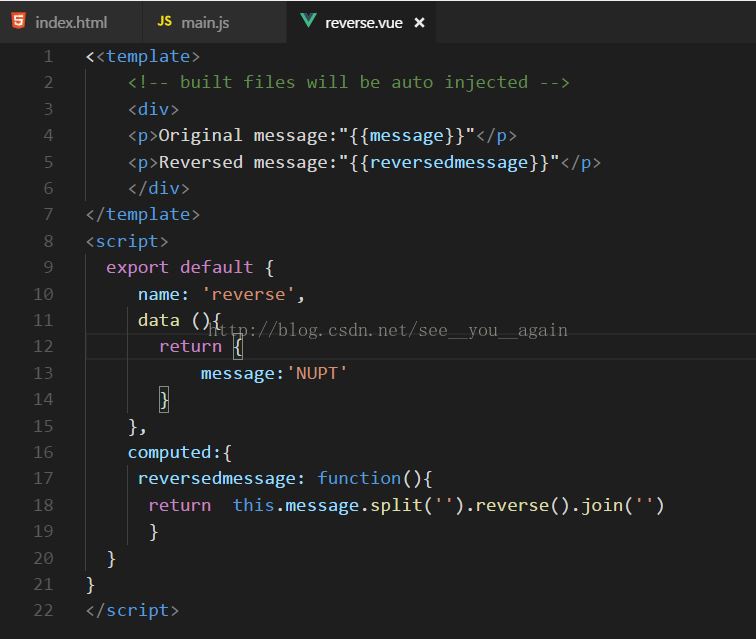Close the reverse.vue tab
The image size is (756, 639).
[419, 22]
